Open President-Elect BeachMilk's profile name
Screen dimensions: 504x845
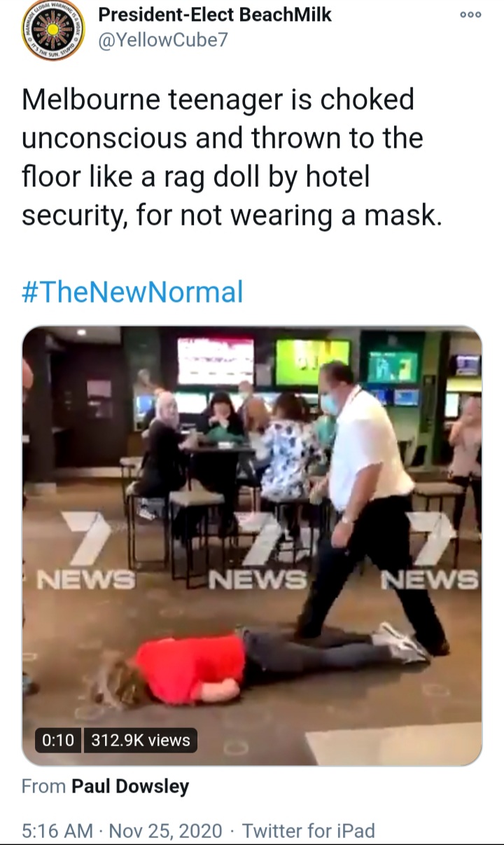(x=215, y=14)
